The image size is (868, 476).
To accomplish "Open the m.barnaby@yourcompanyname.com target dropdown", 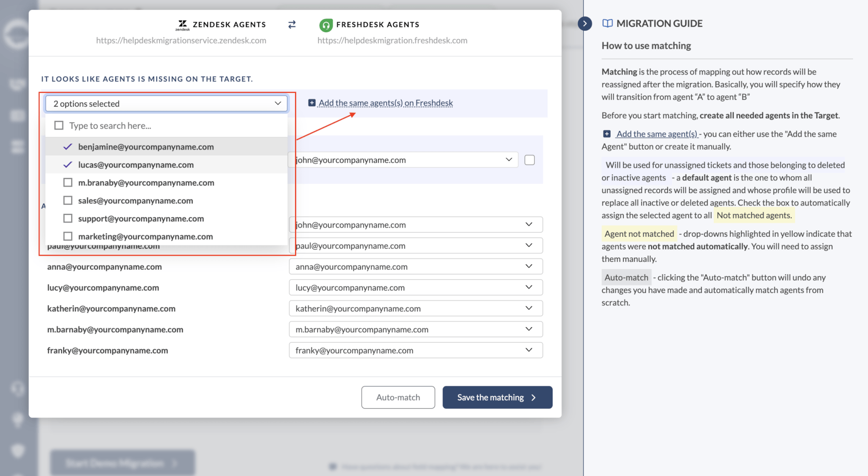I will [416, 329].
